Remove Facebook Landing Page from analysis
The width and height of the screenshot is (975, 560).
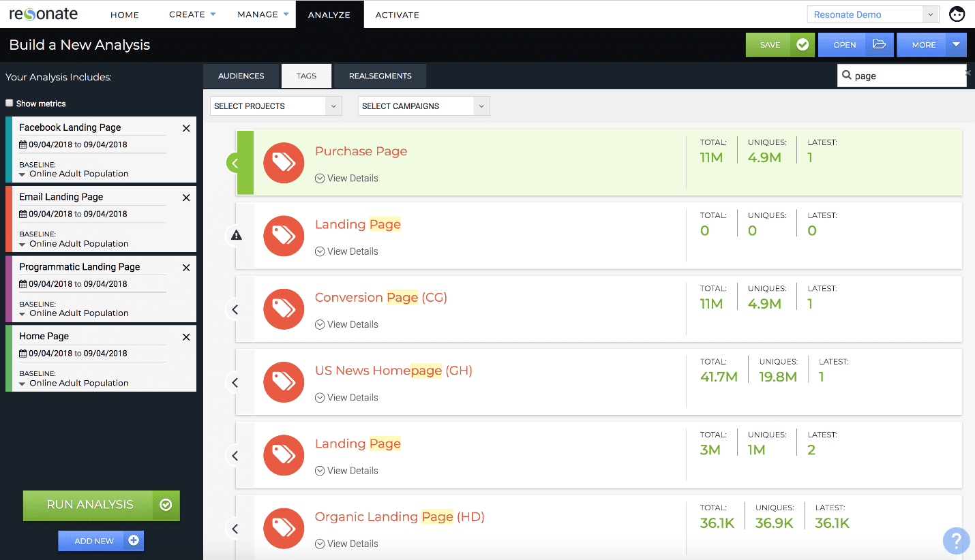[x=186, y=128]
